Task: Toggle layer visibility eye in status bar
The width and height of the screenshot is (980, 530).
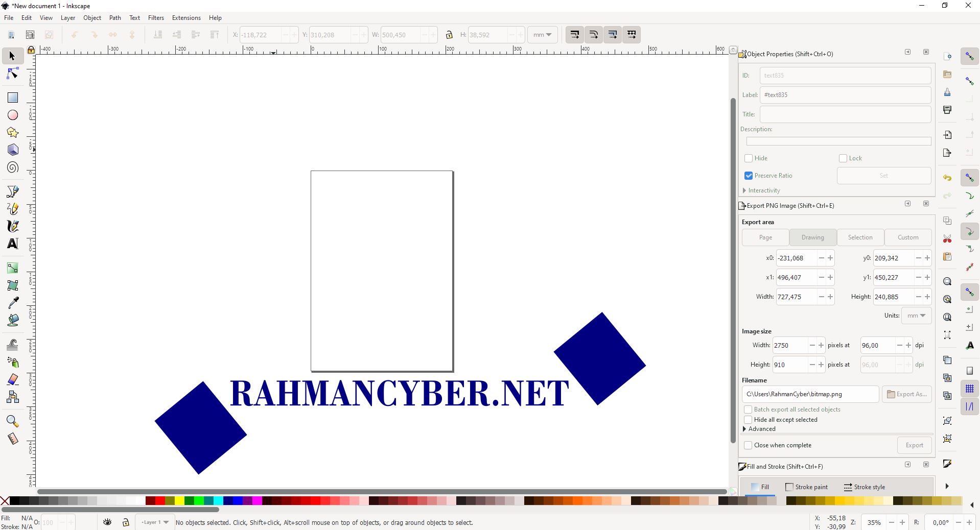Action: click(107, 522)
